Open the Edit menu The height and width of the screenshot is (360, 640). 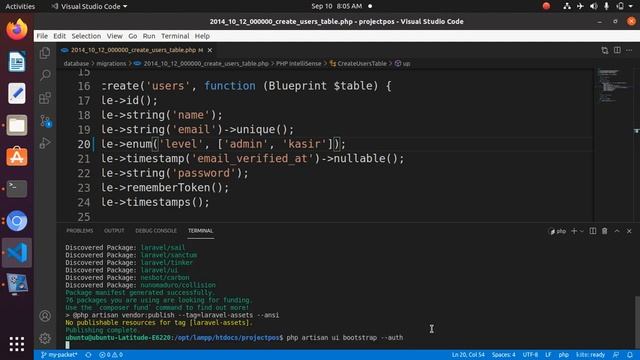coord(59,36)
